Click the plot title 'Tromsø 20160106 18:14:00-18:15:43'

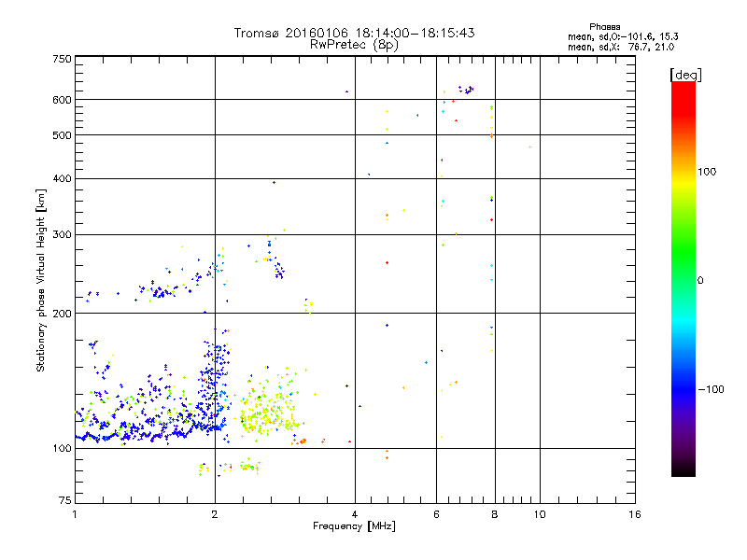[354, 33]
